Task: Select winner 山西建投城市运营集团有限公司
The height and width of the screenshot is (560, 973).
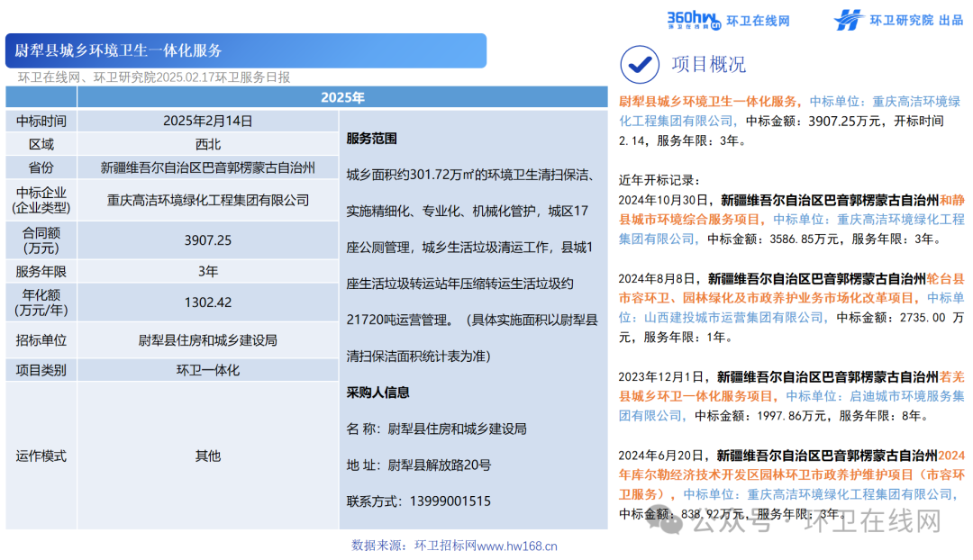Action: pos(732,318)
